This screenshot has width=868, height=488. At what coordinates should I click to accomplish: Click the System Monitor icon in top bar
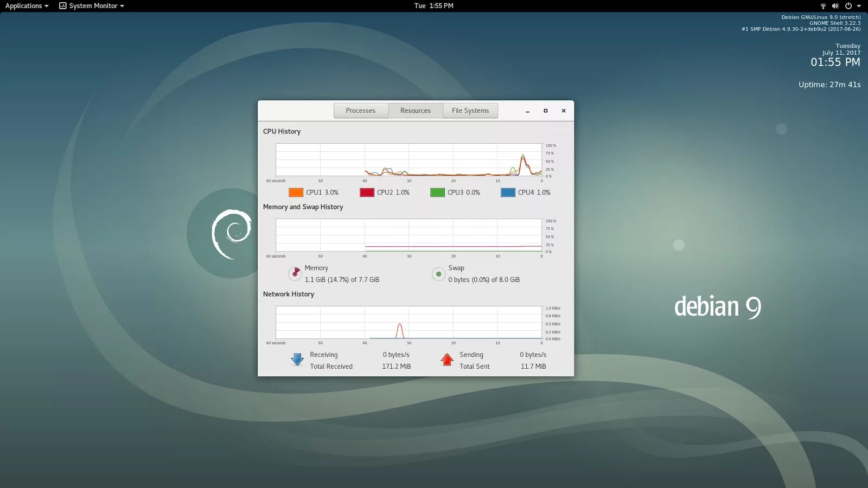point(63,6)
